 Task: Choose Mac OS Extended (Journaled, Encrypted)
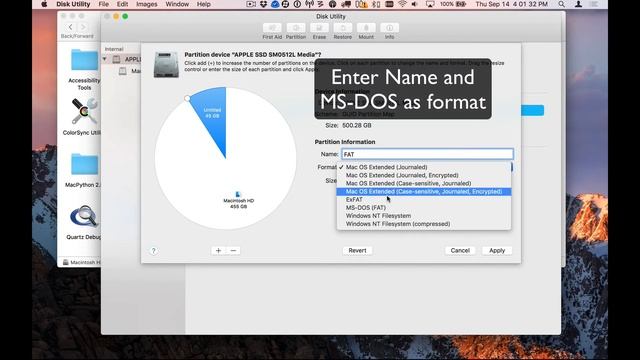[x=424, y=175]
